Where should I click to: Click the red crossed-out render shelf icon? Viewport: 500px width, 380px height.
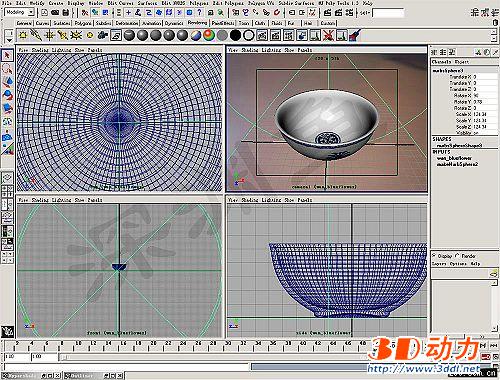point(328,35)
